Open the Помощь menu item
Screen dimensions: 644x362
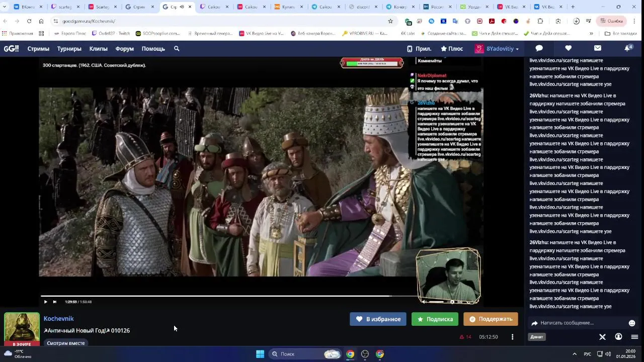click(x=153, y=49)
